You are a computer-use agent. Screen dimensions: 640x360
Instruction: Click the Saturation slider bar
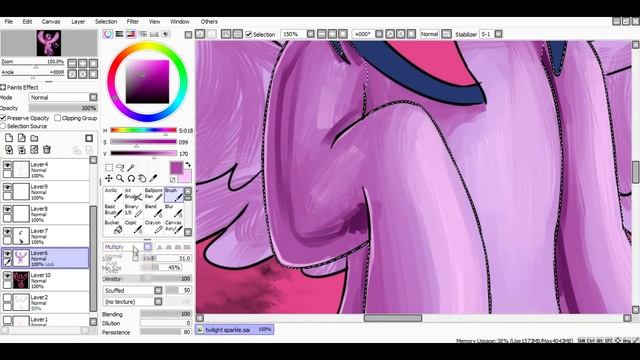(x=143, y=142)
